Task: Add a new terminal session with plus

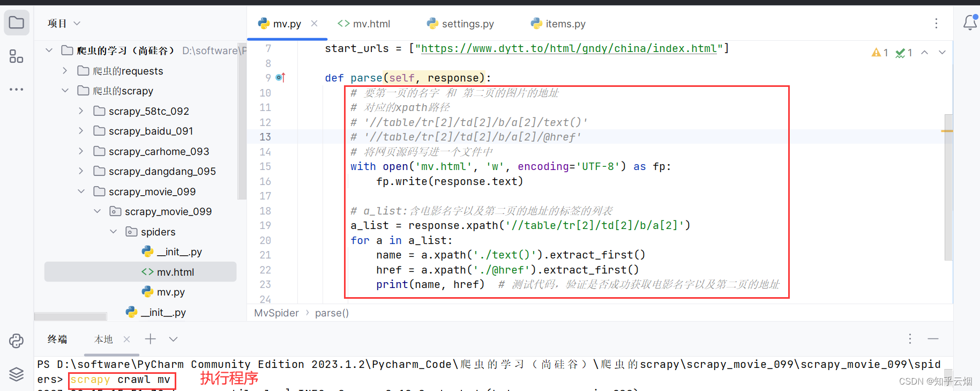Action: [x=151, y=339]
